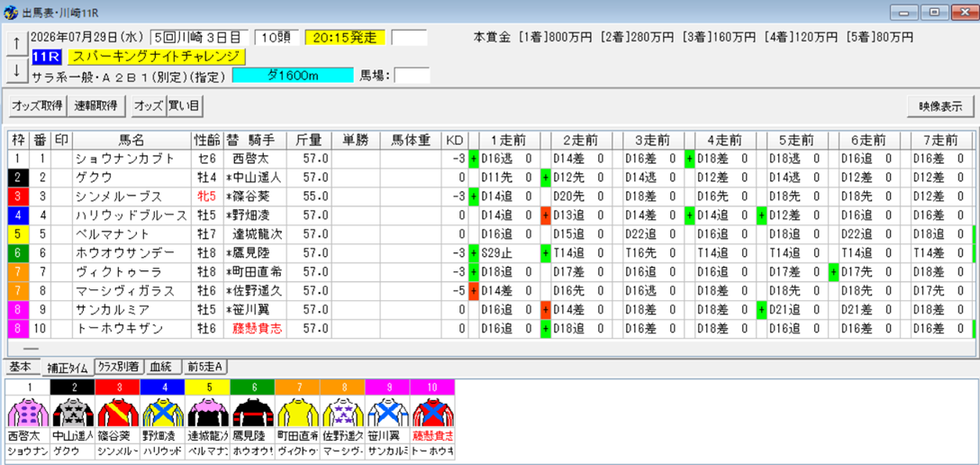Open オッズ view button

pyautogui.click(x=149, y=106)
